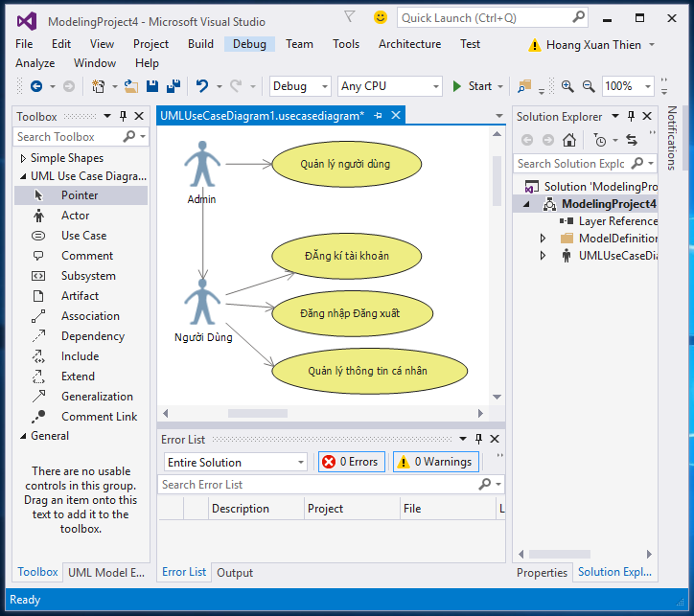
Task: Choose the Generalization tool
Action: tap(97, 397)
